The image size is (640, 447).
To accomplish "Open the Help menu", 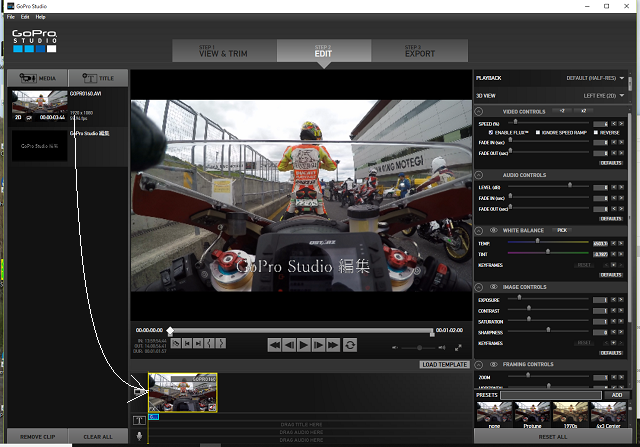I will (40, 17).
